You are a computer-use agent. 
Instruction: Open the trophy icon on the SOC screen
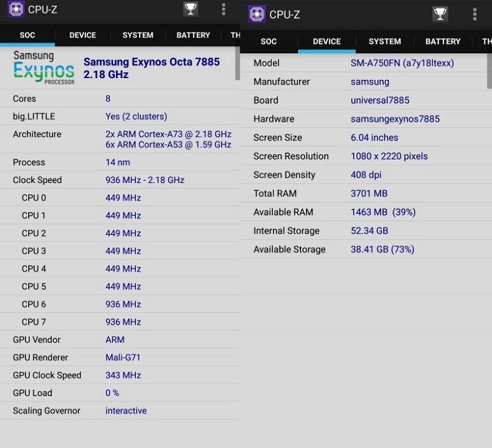(190, 9)
